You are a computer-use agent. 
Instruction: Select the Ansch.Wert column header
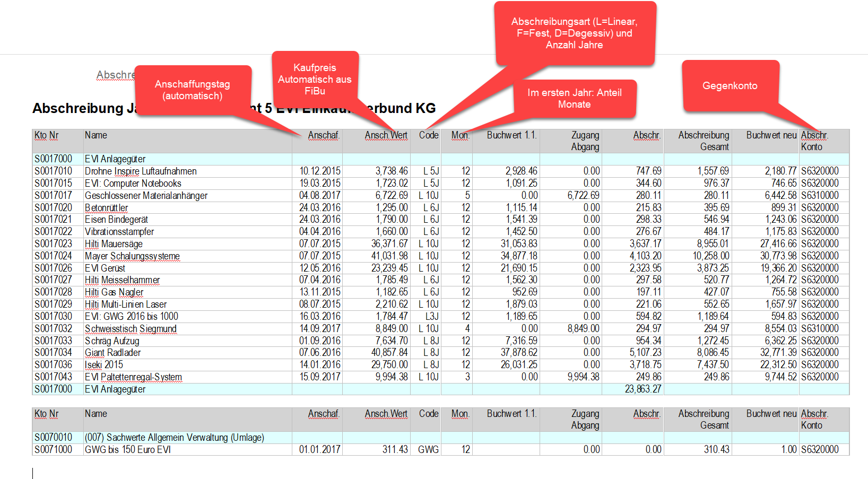coord(386,135)
